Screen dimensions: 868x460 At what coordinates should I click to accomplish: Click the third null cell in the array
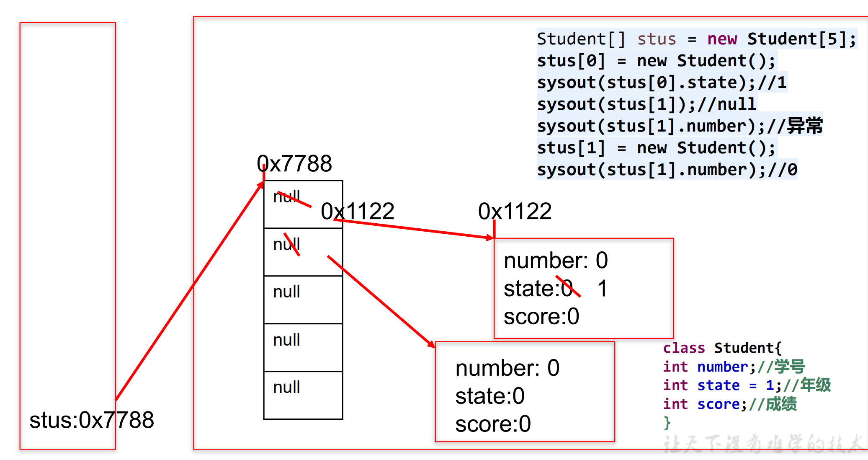point(287,292)
